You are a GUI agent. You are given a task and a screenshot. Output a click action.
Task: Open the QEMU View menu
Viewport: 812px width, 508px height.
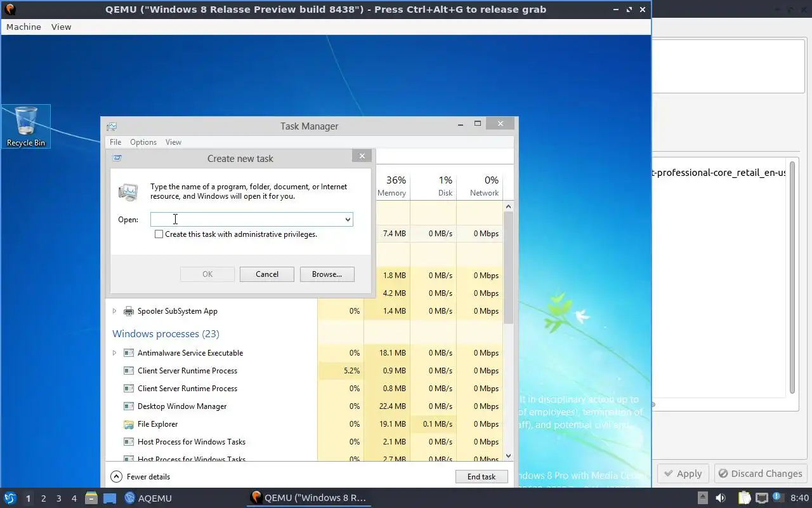pyautogui.click(x=61, y=27)
